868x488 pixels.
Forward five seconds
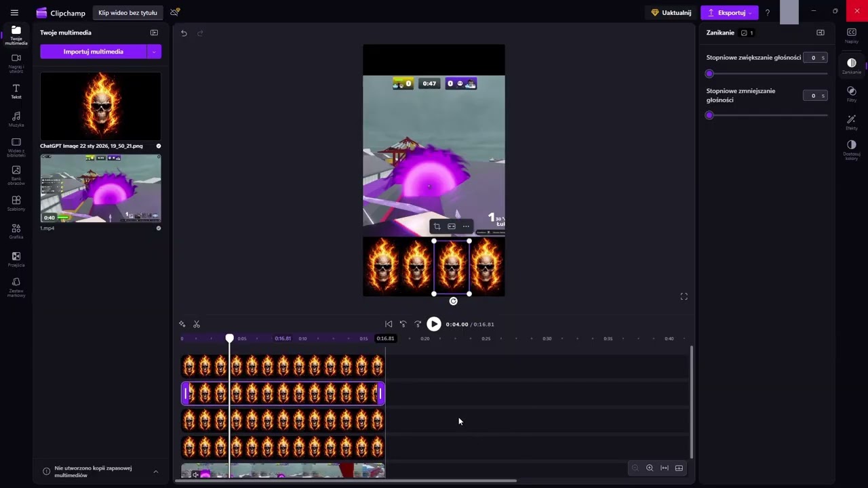(418, 324)
